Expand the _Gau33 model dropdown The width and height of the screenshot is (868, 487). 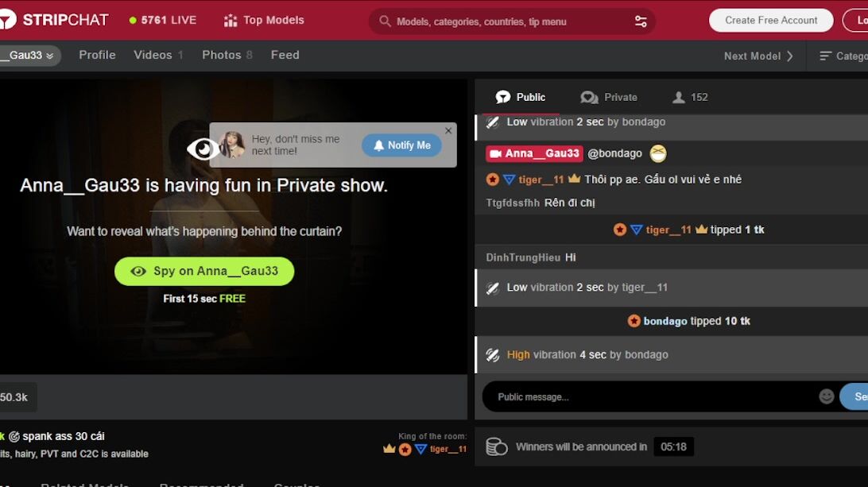(x=30, y=56)
